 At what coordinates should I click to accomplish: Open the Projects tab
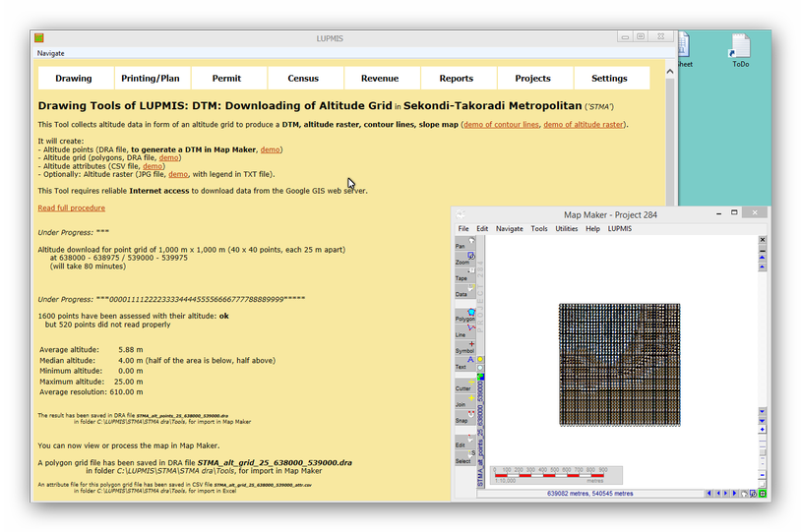pyautogui.click(x=536, y=78)
